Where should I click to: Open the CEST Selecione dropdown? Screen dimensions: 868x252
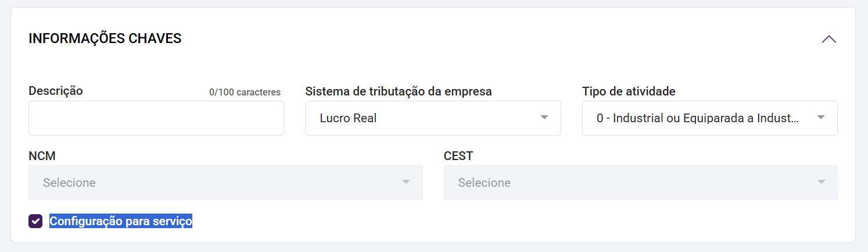click(640, 183)
